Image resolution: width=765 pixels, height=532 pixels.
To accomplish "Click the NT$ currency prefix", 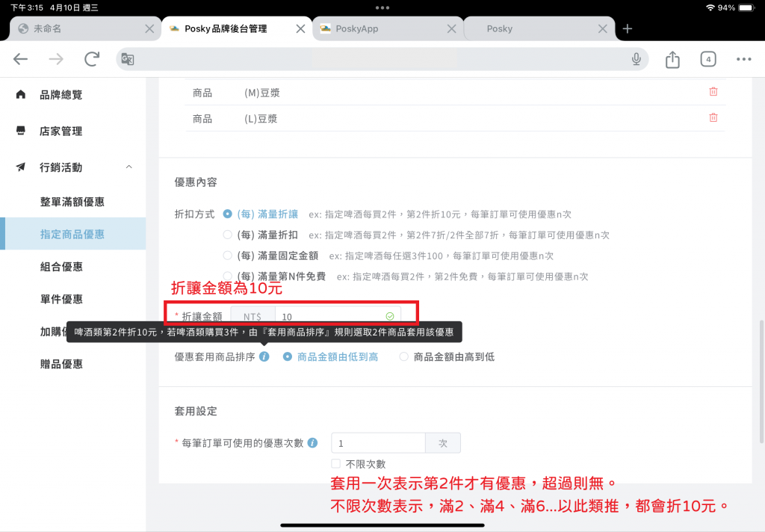I will coord(253,316).
